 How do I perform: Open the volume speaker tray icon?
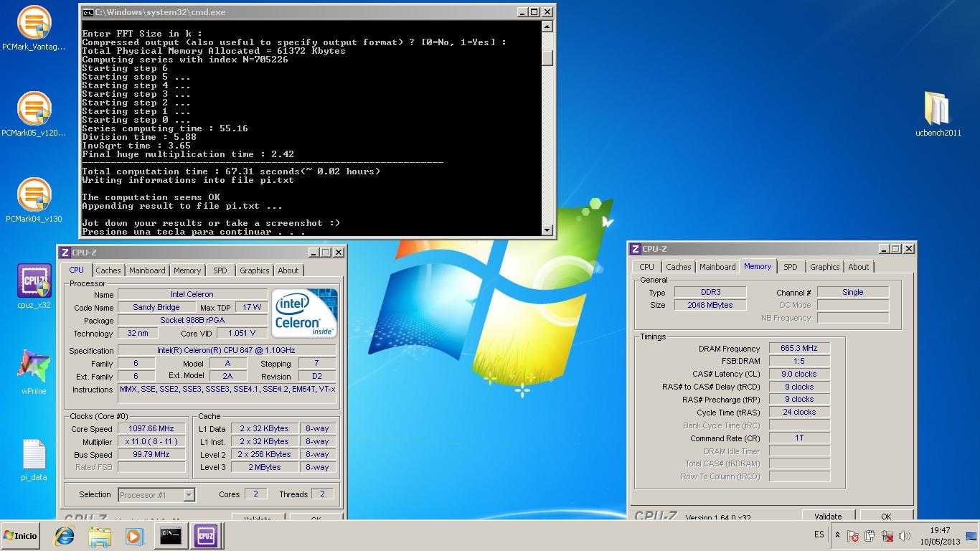click(905, 536)
